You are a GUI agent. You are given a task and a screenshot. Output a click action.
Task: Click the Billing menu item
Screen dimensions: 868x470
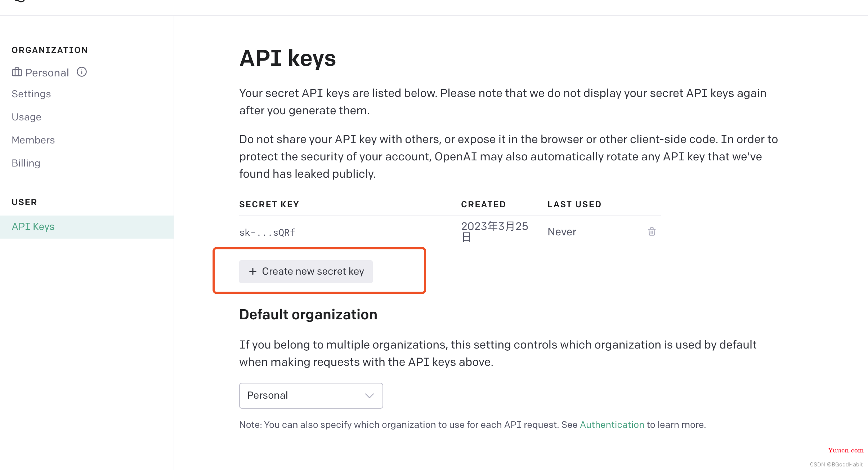pos(26,163)
